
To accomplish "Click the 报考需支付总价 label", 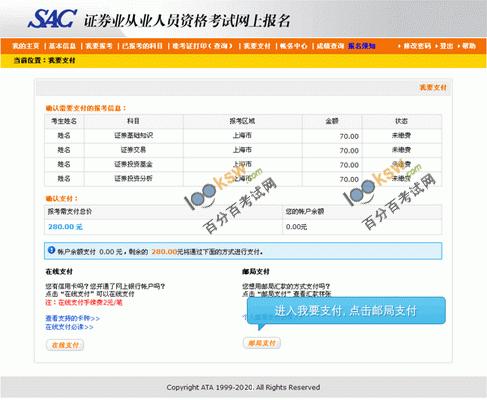I will point(69,211).
